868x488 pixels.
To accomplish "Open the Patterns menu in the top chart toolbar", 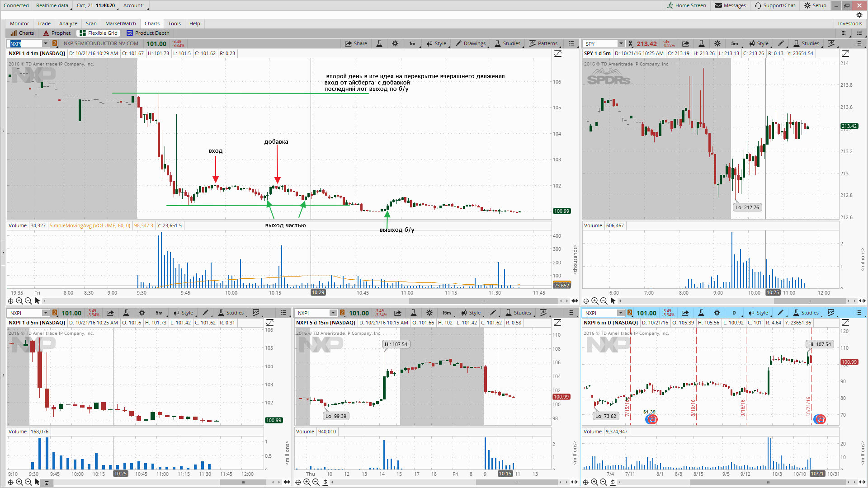I will (543, 43).
